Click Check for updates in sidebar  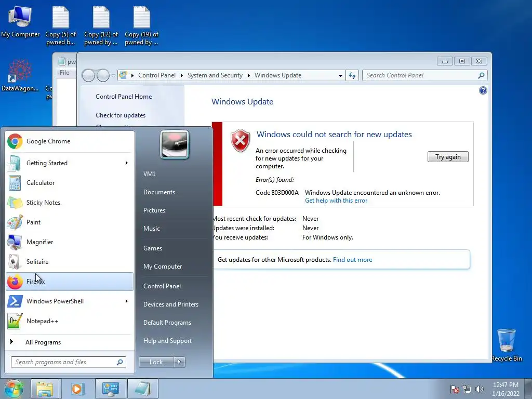pos(121,115)
